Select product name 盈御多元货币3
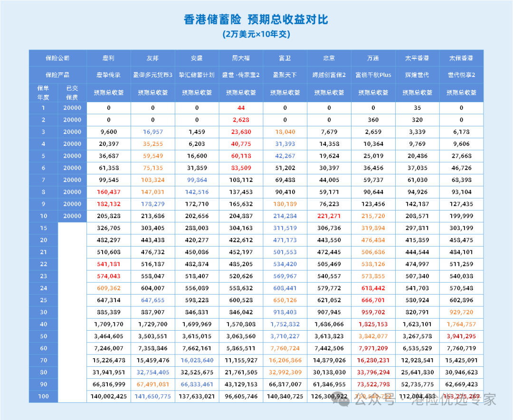The height and width of the screenshot is (420, 513). click(153, 75)
